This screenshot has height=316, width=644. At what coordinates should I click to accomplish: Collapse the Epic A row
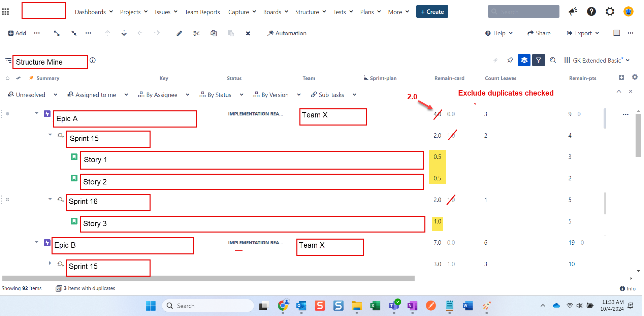pyautogui.click(x=36, y=113)
